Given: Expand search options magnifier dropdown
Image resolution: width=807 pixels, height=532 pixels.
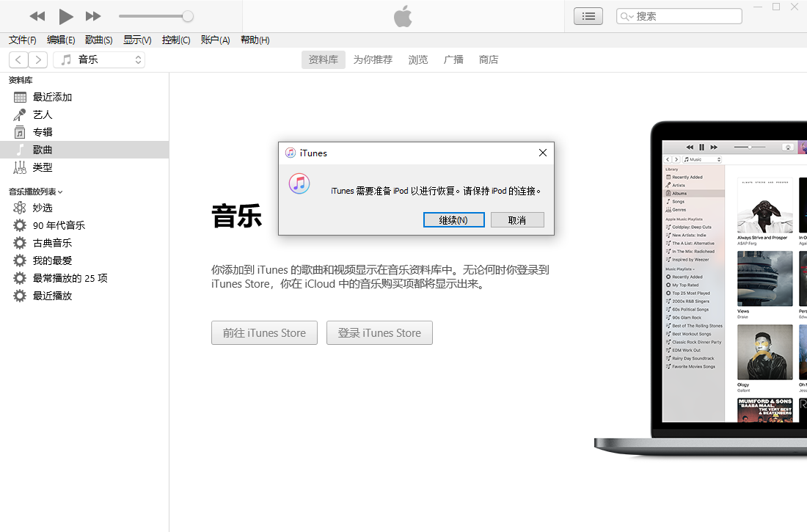Looking at the screenshot, I should 627,16.
